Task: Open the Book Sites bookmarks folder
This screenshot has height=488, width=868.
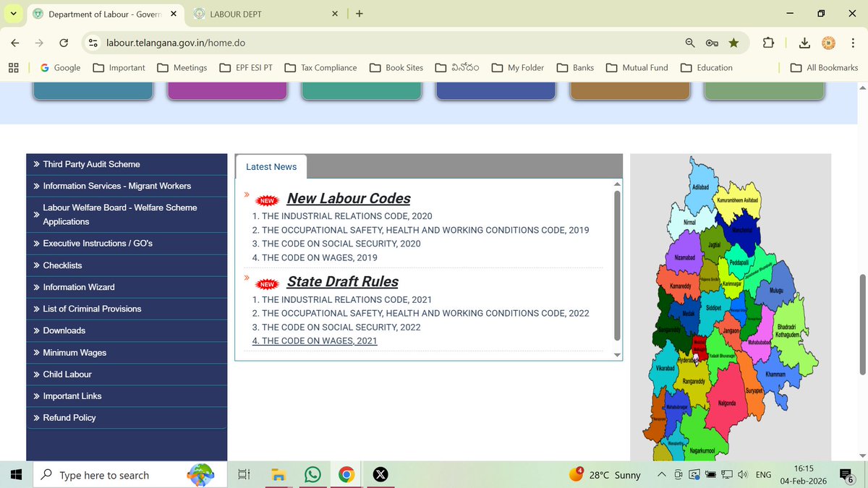Action: [x=396, y=67]
